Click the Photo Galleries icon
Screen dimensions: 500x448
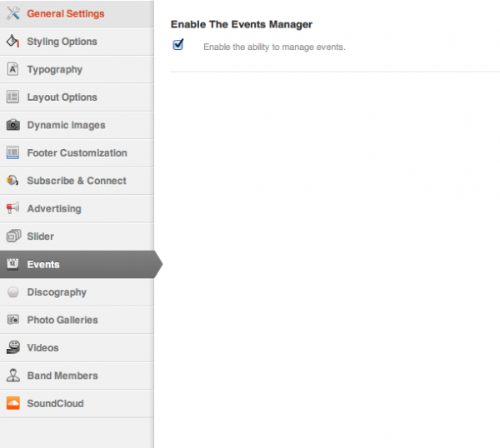tap(12, 320)
